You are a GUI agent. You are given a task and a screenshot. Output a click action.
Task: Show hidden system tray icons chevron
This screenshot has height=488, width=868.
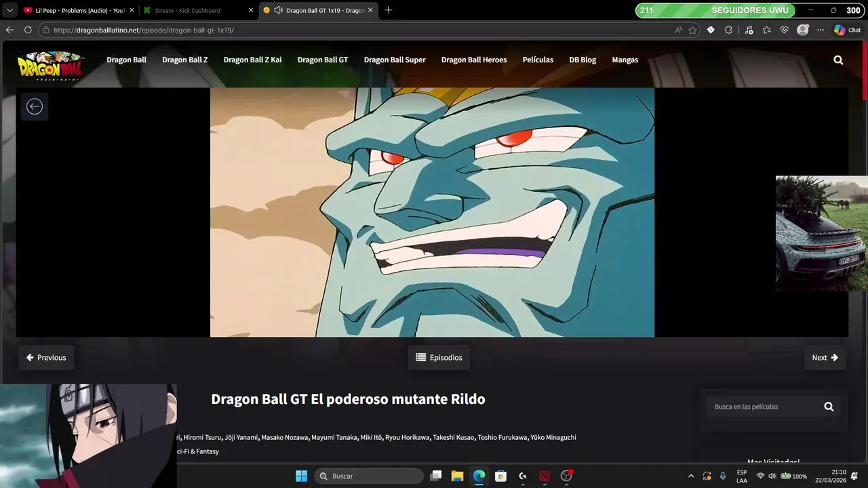[691, 476]
